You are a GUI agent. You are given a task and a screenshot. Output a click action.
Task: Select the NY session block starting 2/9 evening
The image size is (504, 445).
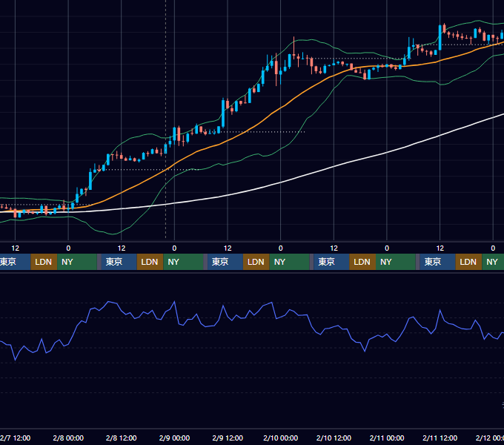coord(289,262)
